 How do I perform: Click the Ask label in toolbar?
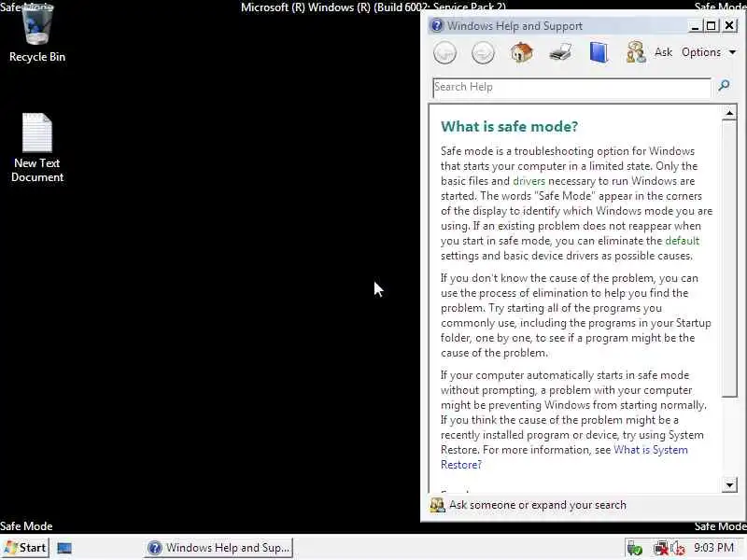click(663, 52)
